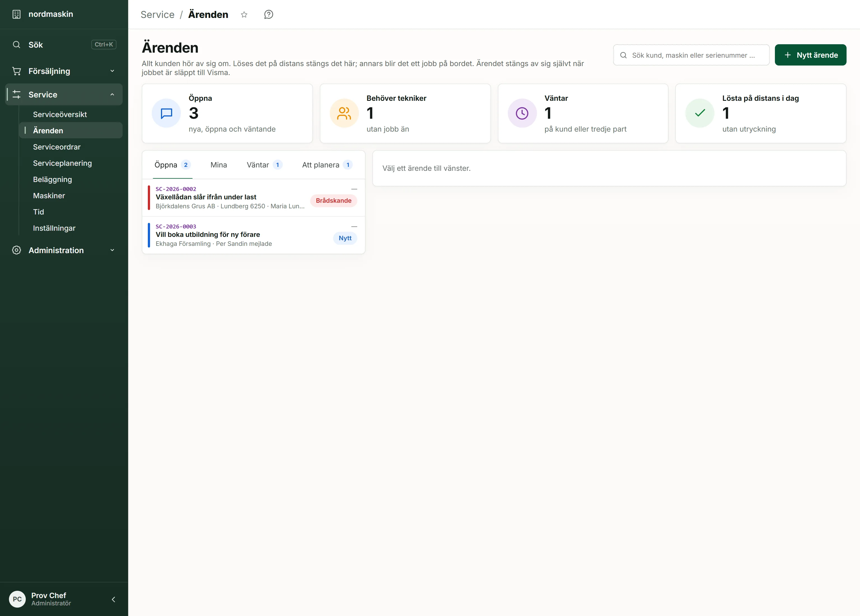Image resolution: width=860 pixels, height=616 pixels.
Task: Click the Service breadcrumb link
Action: [x=157, y=14]
